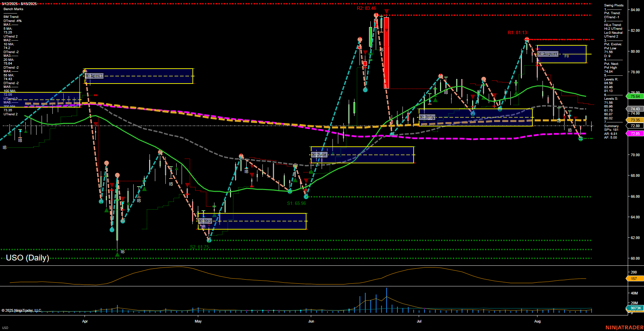Viewport: 644px width, 331px height.
Task: Click the USO (Daily) chart title
Action: click(x=27, y=258)
